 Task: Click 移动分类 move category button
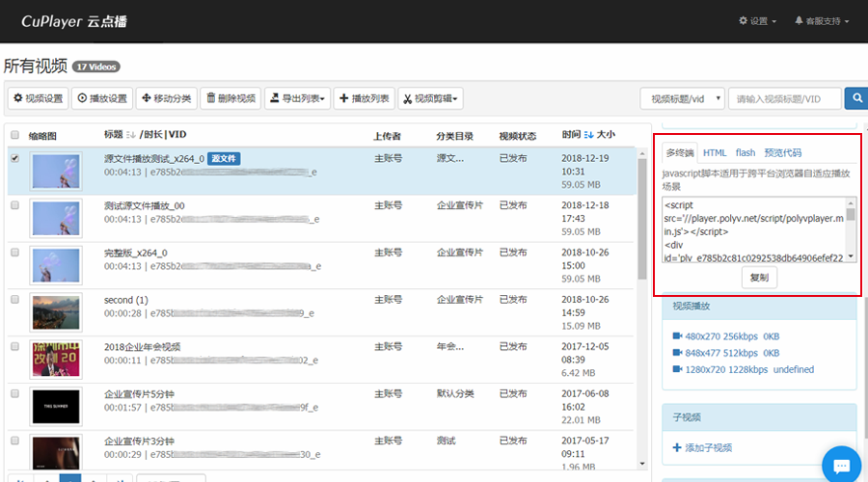(166, 98)
